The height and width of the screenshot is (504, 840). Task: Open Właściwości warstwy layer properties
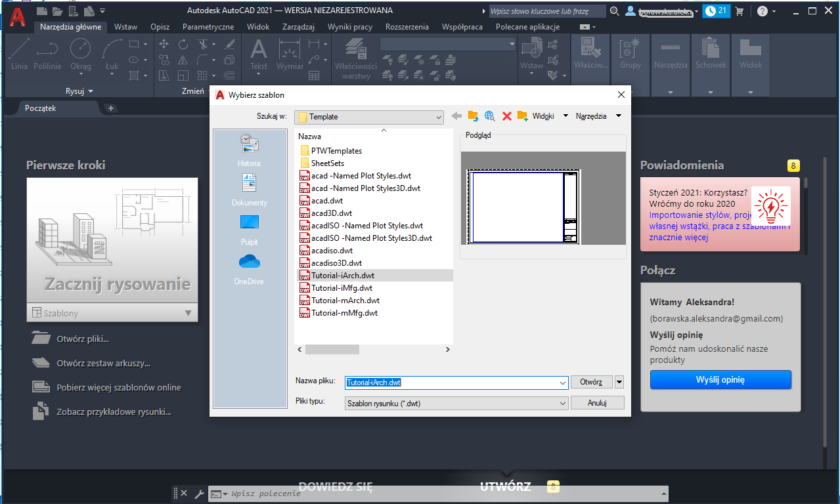tap(355, 58)
